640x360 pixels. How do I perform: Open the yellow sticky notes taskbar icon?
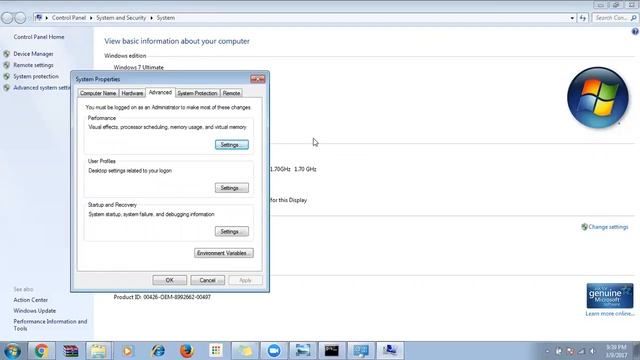[x=245, y=351]
